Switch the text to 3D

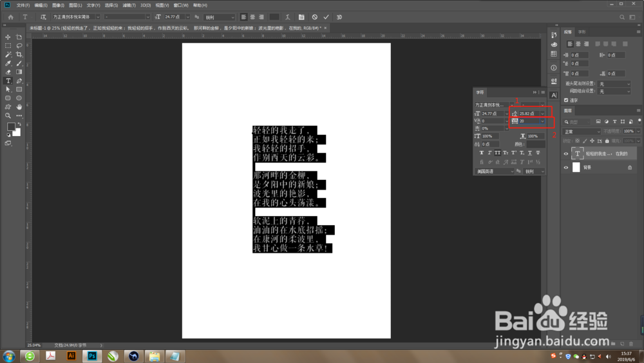339,17
